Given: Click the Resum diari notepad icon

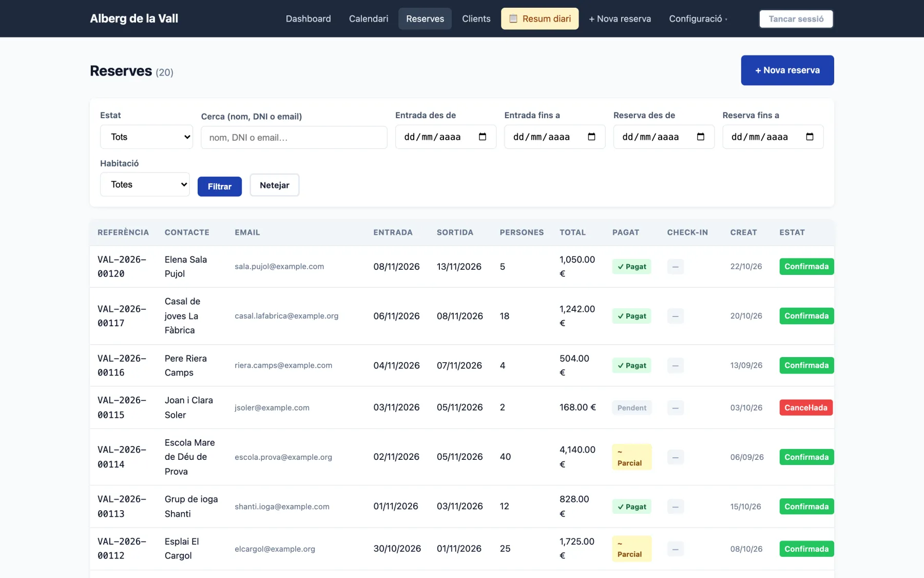Looking at the screenshot, I should (x=513, y=18).
